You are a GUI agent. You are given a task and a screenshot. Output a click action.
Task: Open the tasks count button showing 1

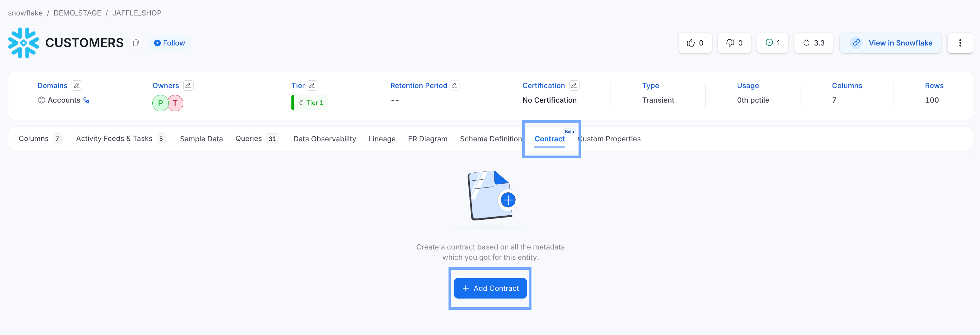[x=772, y=43]
